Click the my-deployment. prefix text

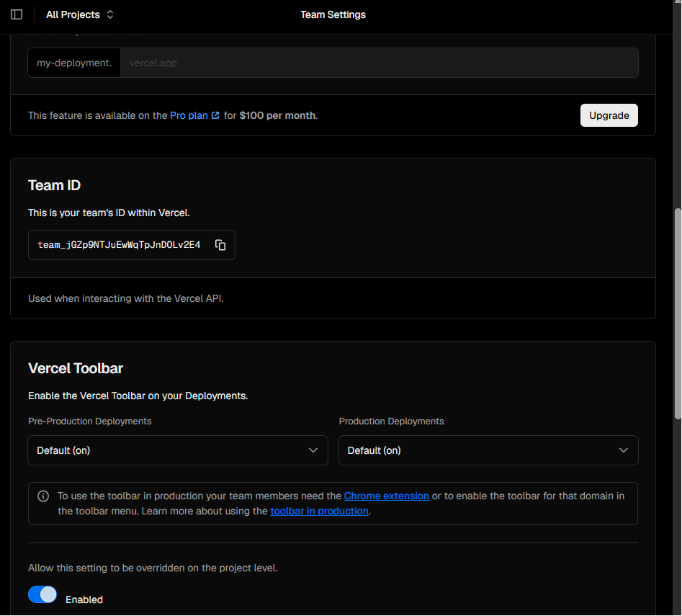click(74, 63)
